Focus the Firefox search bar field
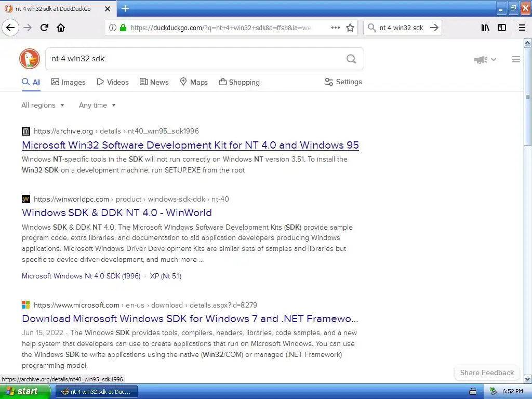This screenshot has width=532, height=399. [x=402, y=28]
